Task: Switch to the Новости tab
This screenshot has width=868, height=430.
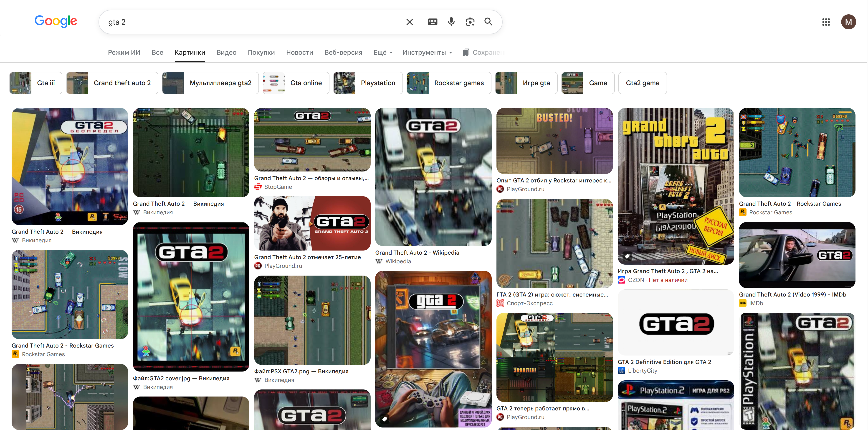Action: 300,52
